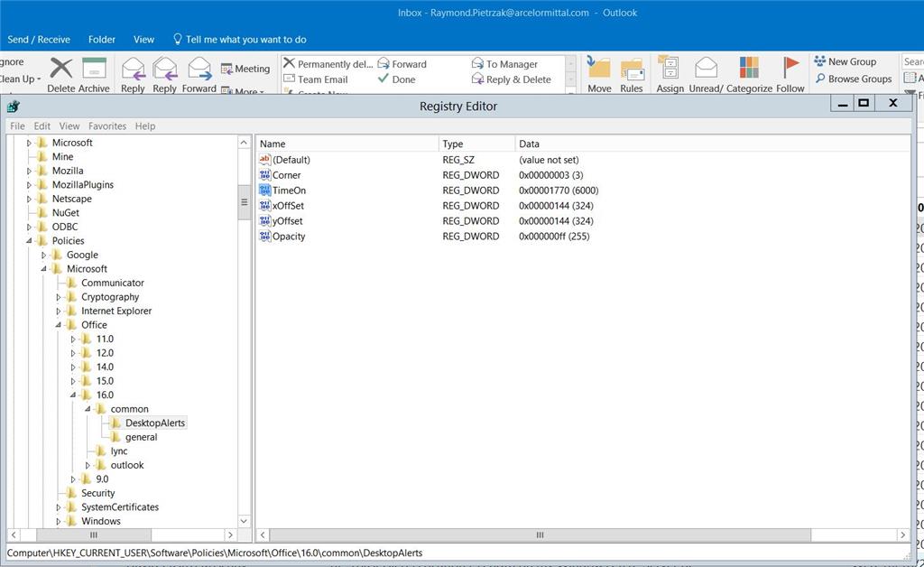Expand the outlook key under 16.0

[88, 466]
